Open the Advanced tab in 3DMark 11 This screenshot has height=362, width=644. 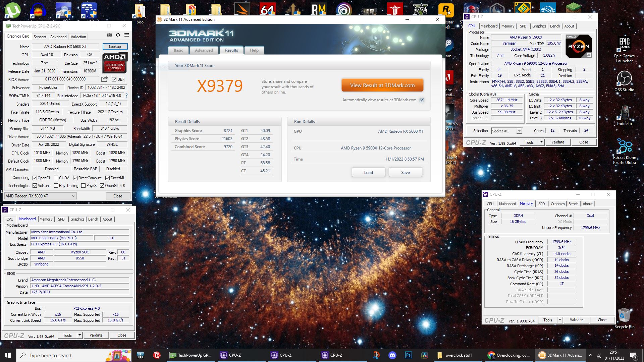(x=204, y=50)
